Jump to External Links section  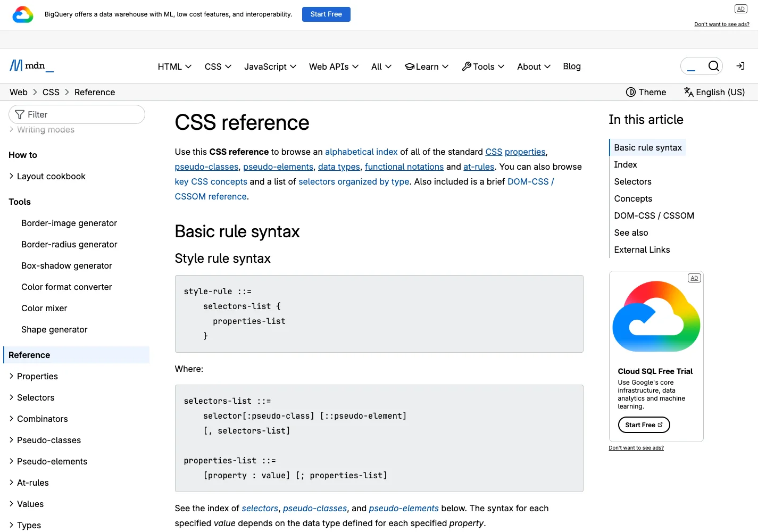(642, 250)
